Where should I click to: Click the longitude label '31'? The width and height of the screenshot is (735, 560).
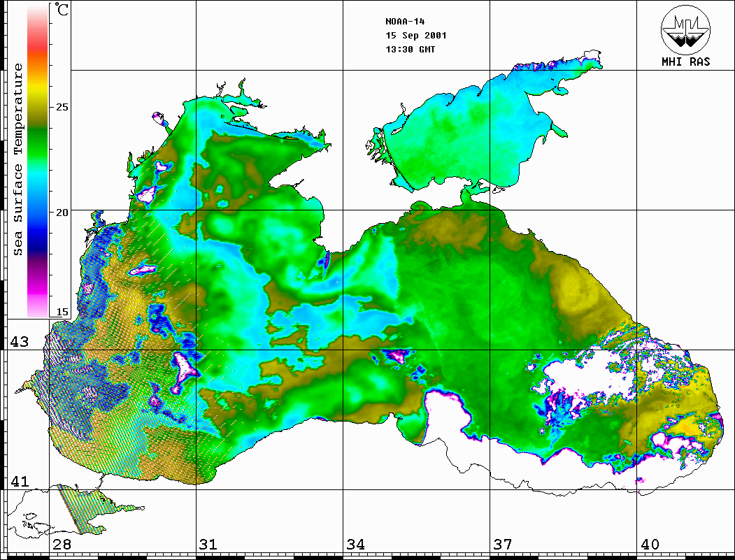(x=208, y=545)
